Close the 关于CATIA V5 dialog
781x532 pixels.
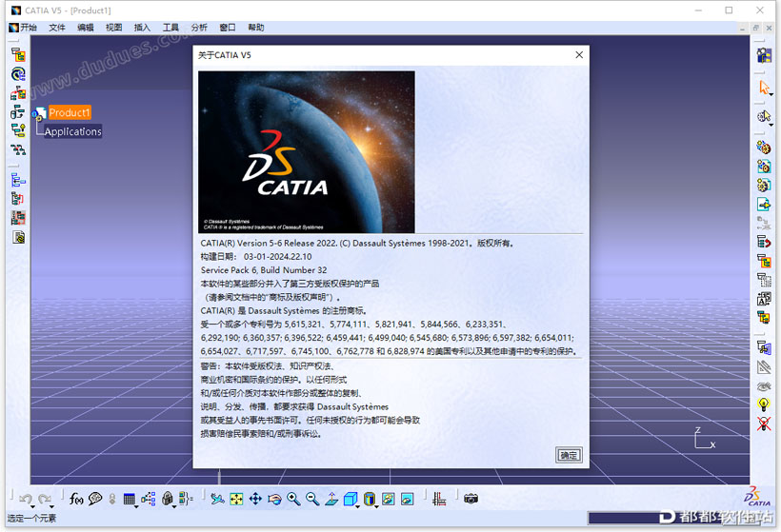coord(579,55)
